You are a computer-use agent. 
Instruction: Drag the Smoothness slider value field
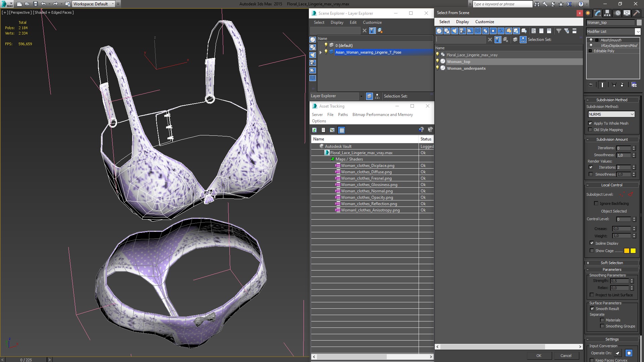[624, 155]
